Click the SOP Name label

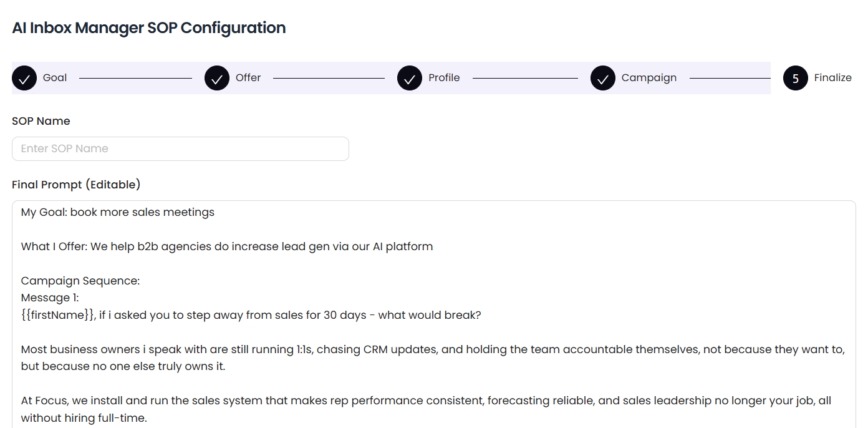[41, 120]
